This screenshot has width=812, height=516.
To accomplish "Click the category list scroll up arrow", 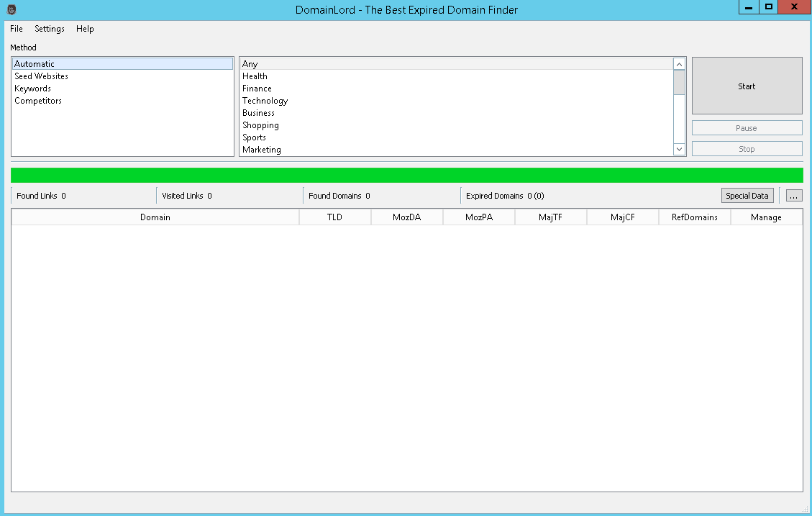I will (680, 64).
